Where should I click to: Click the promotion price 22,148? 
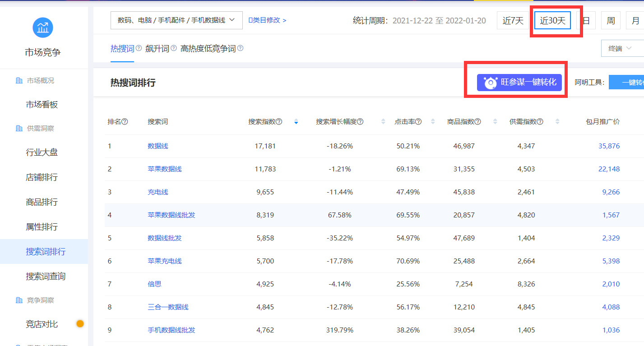pos(609,169)
